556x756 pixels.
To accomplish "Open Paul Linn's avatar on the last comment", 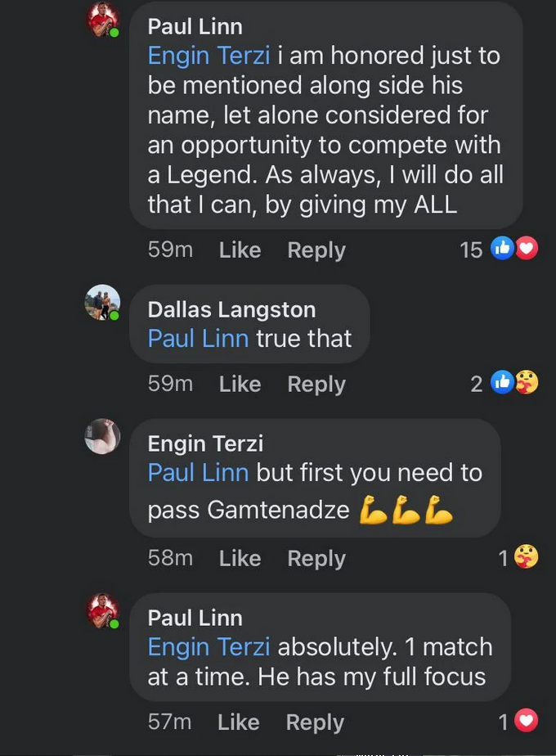I will pyautogui.click(x=102, y=611).
